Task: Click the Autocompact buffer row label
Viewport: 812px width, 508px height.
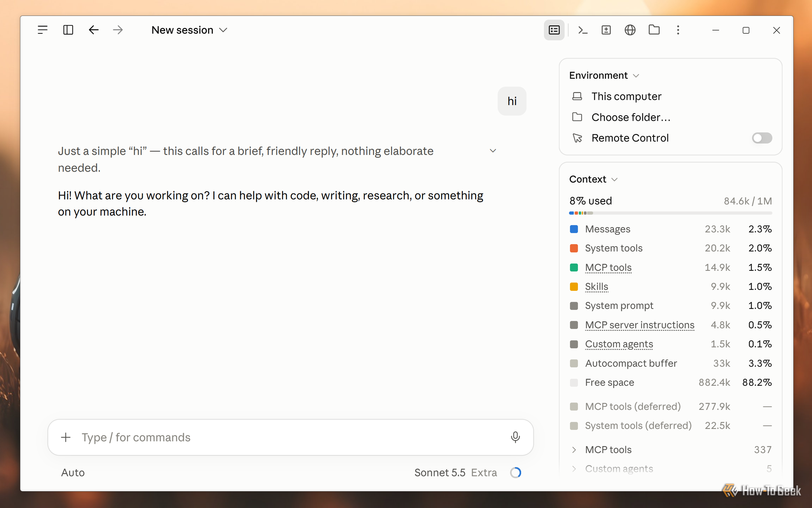Action: 631,363
